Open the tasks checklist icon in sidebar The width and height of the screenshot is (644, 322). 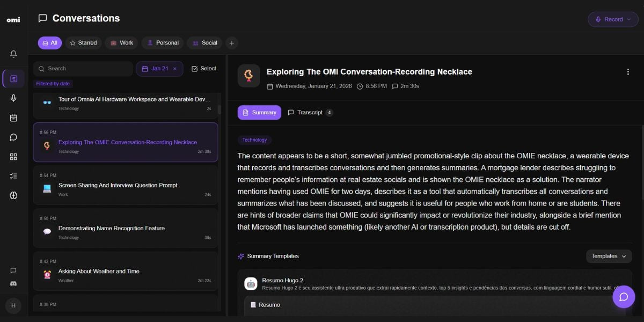click(13, 175)
